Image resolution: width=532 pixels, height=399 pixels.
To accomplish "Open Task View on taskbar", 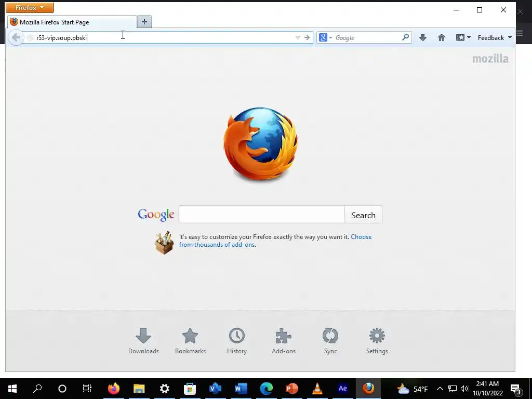I will (x=87, y=389).
